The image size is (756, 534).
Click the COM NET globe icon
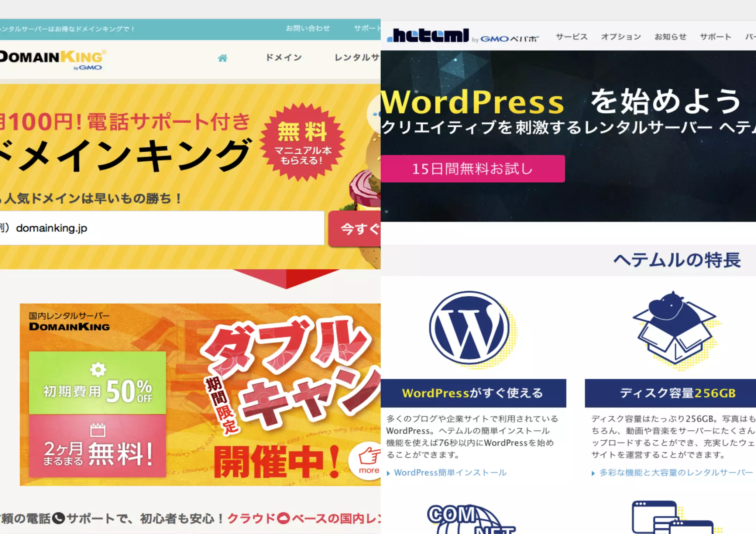pyautogui.click(x=471, y=519)
